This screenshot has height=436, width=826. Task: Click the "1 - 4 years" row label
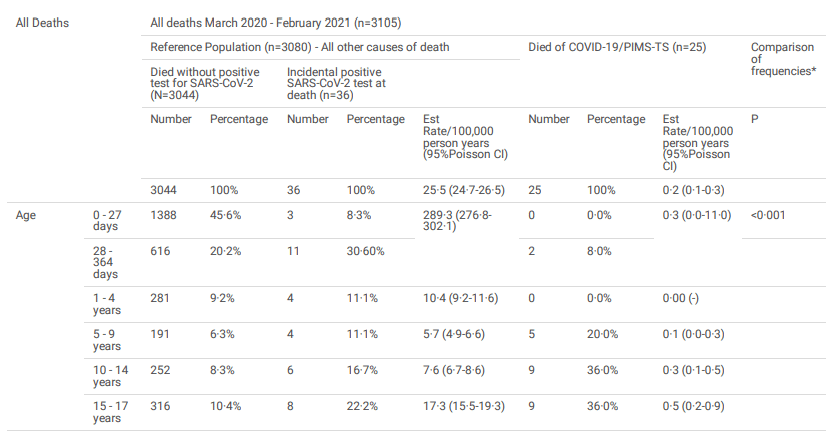pyautogui.click(x=106, y=303)
